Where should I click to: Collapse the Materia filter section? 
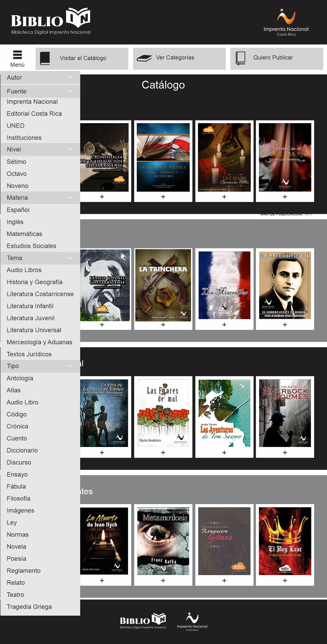40,198
